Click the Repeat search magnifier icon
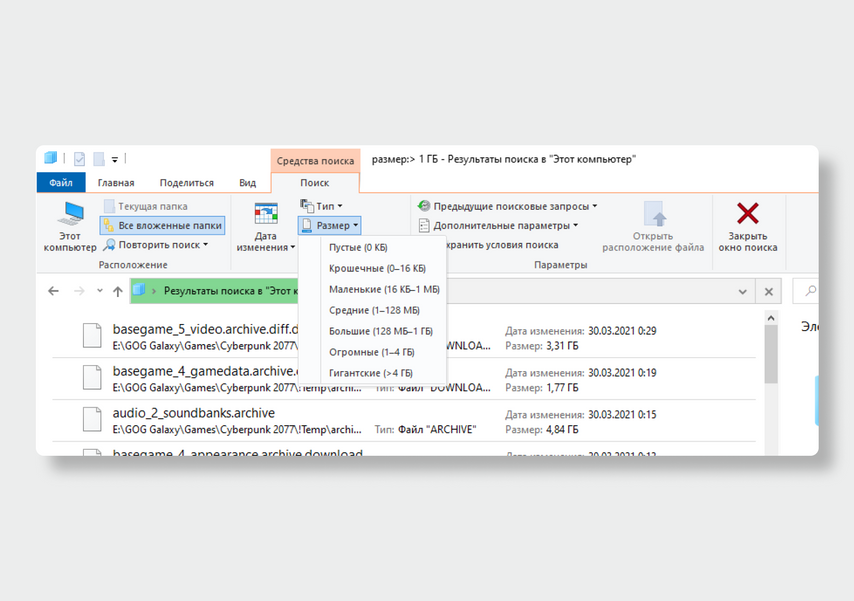The image size is (854, 601). tap(109, 245)
